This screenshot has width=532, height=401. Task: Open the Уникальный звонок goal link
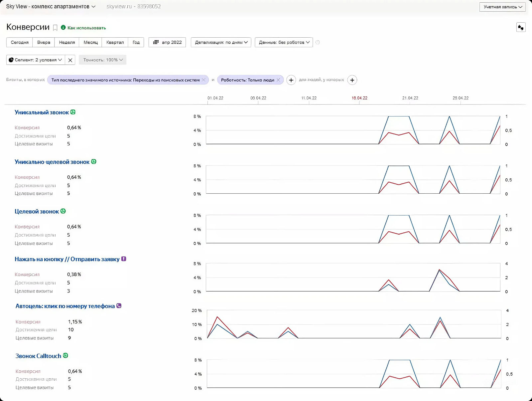[x=42, y=112]
